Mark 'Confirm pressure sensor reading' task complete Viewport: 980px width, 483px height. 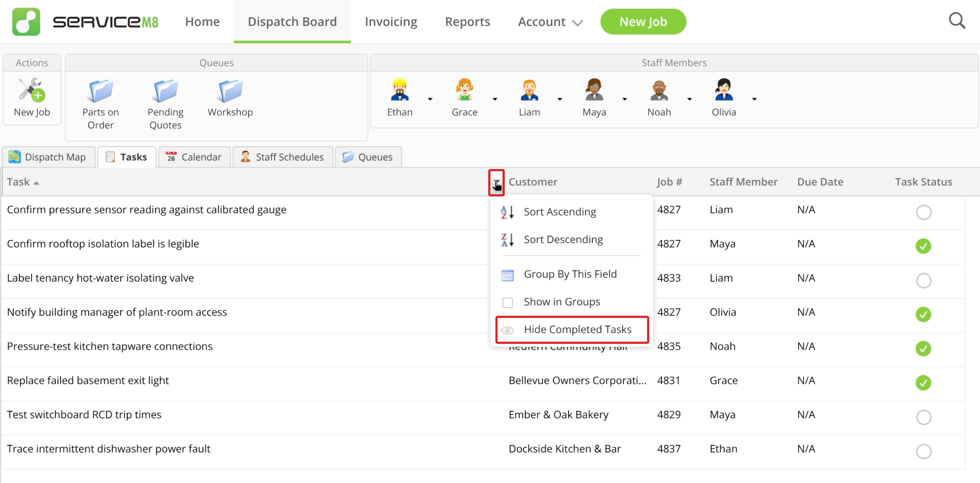pyautogui.click(x=923, y=212)
